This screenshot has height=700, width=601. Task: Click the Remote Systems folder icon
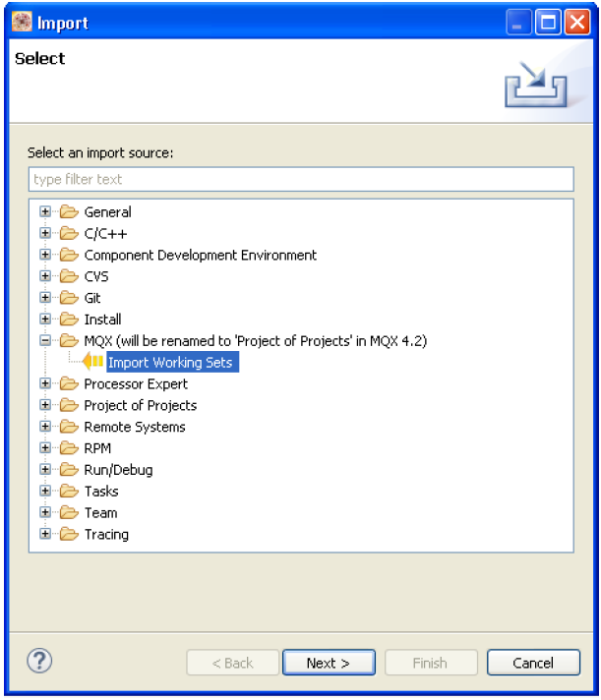point(68,428)
